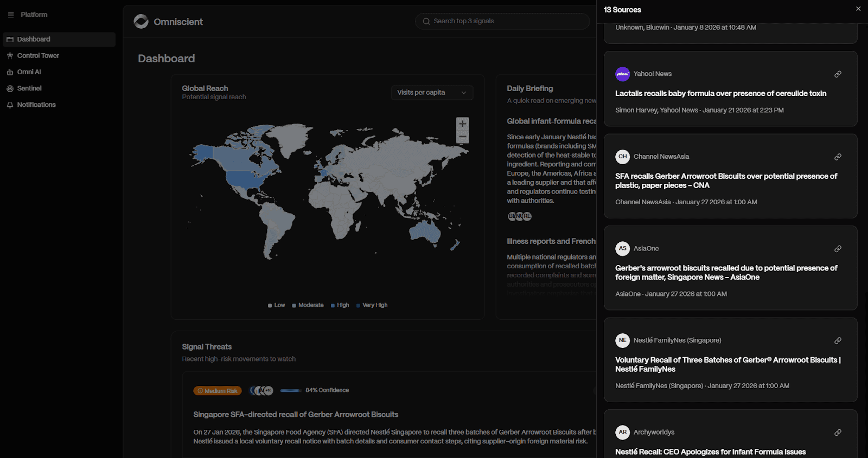Viewport: 868px width, 458px height.
Task: Click the Notifications bell icon
Action: [10, 105]
